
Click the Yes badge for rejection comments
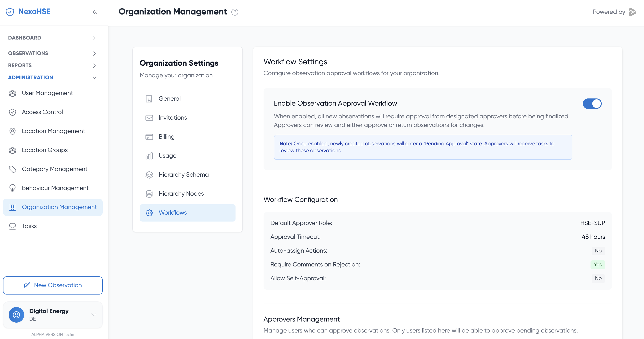(x=597, y=265)
